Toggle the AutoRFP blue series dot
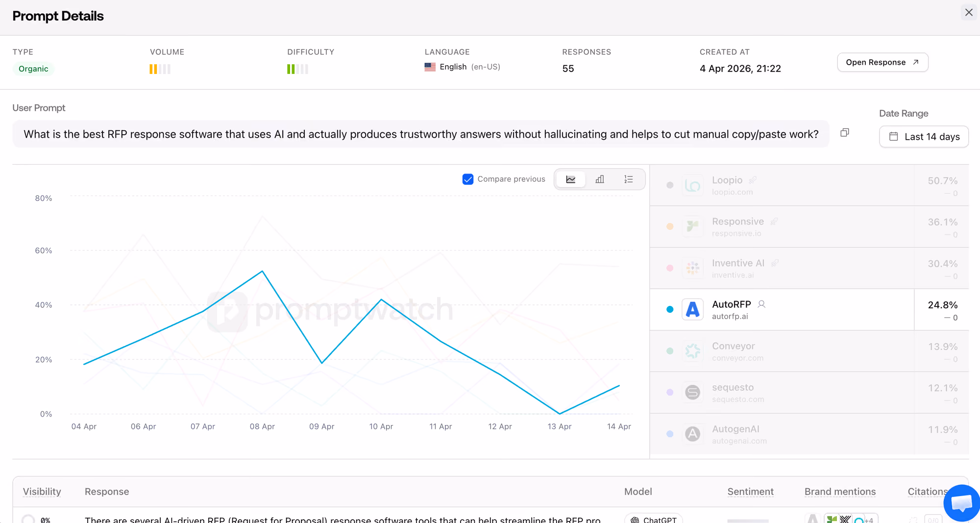980x523 pixels. pos(670,310)
